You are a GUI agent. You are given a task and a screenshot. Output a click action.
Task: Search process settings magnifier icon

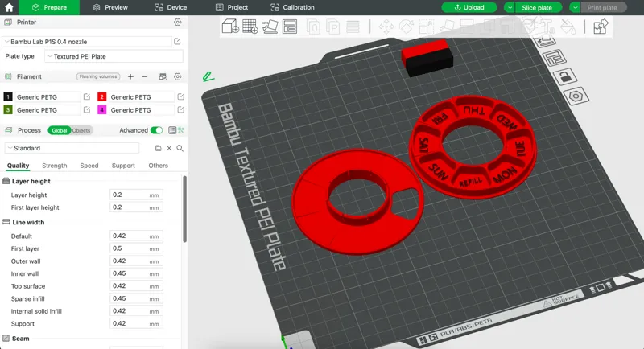(x=180, y=148)
